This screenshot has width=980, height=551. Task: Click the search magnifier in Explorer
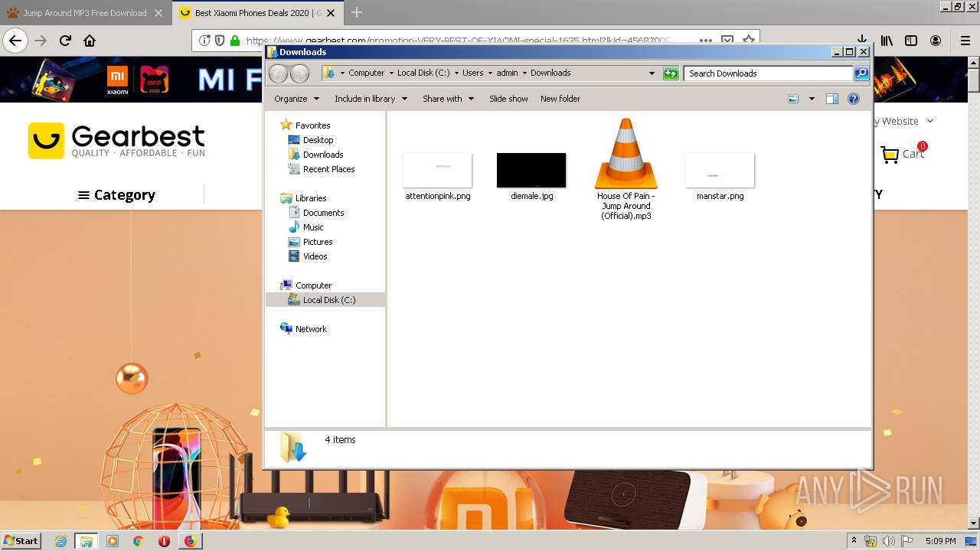coord(861,73)
